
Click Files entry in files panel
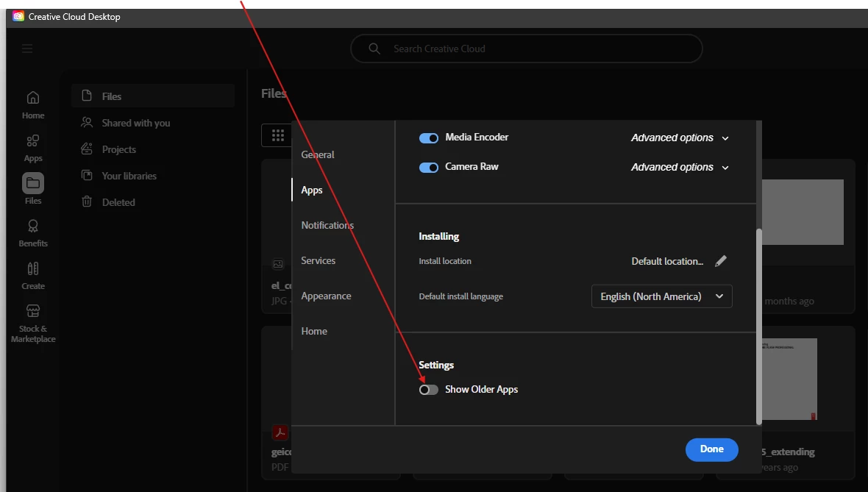click(153, 96)
